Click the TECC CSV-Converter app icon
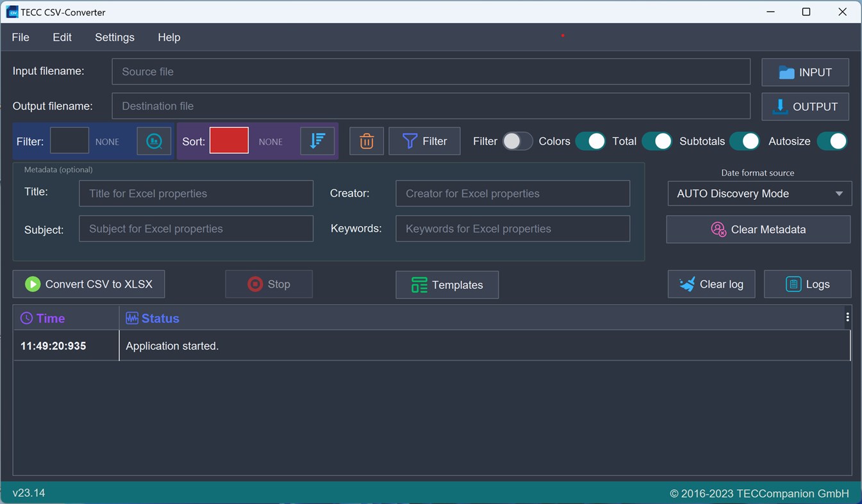 point(12,12)
